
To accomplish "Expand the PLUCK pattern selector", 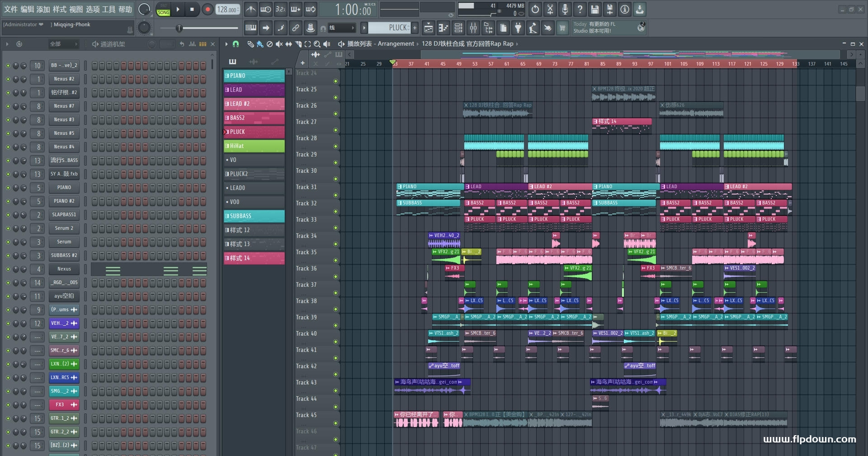I will click(x=364, y=28).
